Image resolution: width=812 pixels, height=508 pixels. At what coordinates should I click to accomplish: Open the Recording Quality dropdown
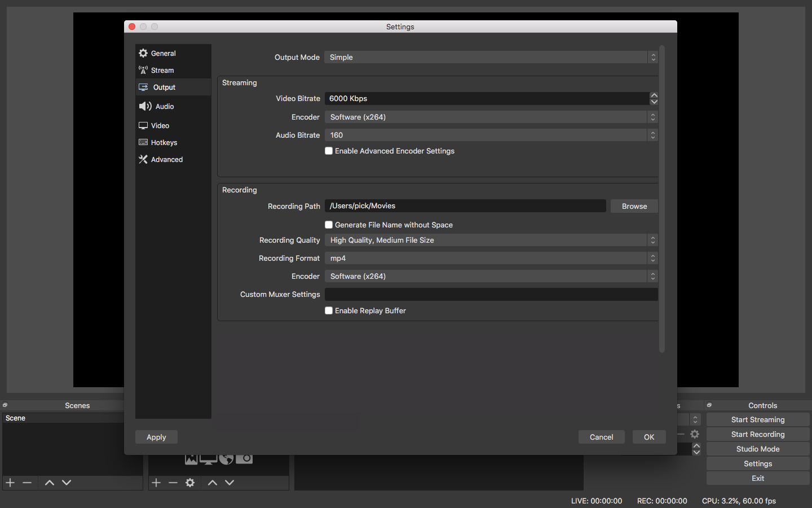point(491,240)
